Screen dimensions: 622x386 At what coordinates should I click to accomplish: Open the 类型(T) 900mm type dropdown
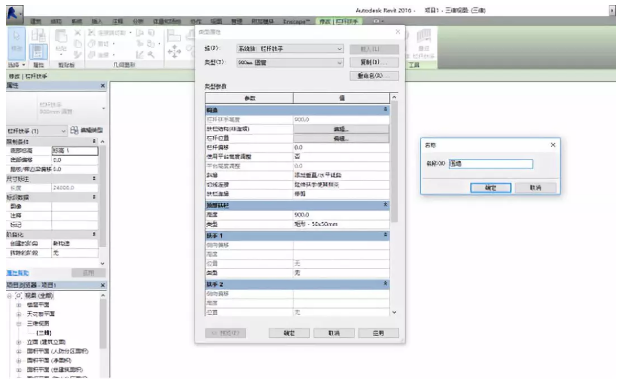(x=290, y=63)
